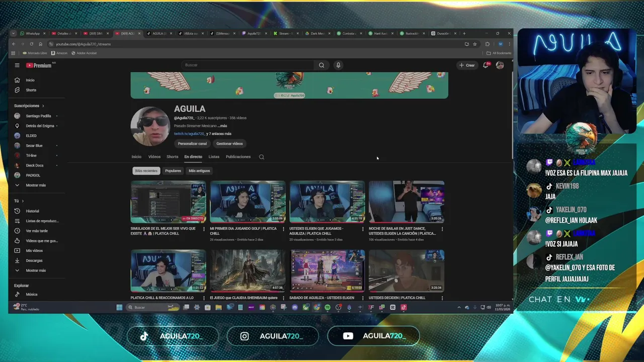Show hidden system tray icons
Screen dimensions: 644x362
click(459, 308)
